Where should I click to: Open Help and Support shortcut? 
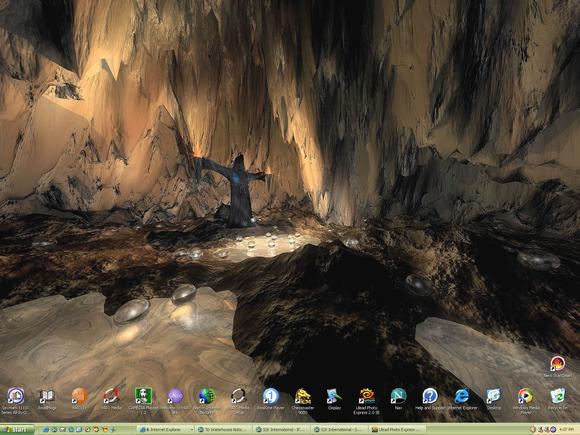(x=430, y=396)
